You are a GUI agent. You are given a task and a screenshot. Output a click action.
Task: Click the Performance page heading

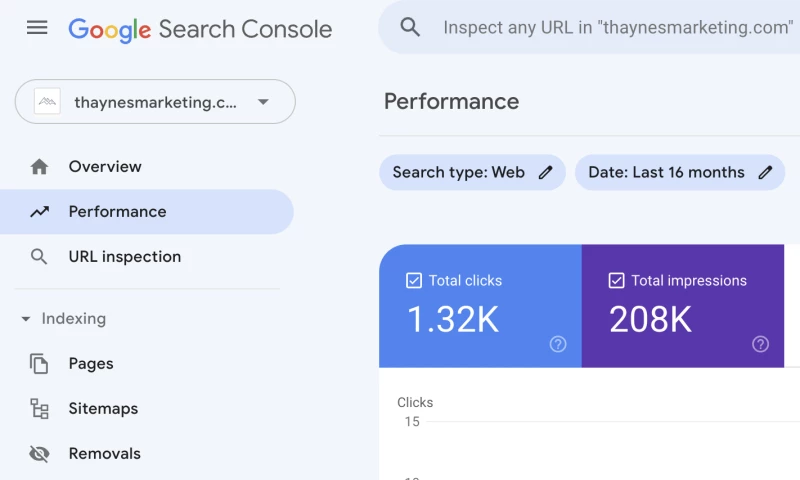coord(452,102)
